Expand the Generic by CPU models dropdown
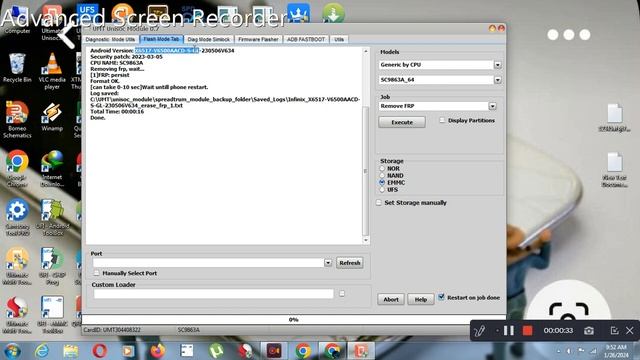Viewport: 640px width, 360px height. 498,65
